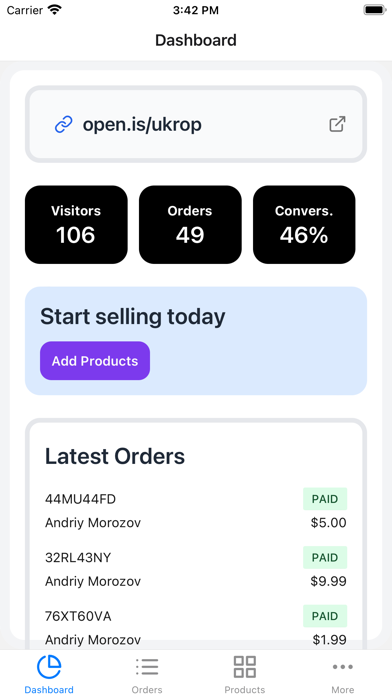
Task: Open order 44MU44FD
Action: [196, 510]
